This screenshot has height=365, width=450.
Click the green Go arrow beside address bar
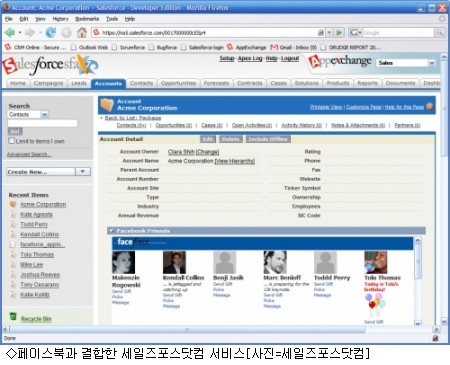(339, 32)
